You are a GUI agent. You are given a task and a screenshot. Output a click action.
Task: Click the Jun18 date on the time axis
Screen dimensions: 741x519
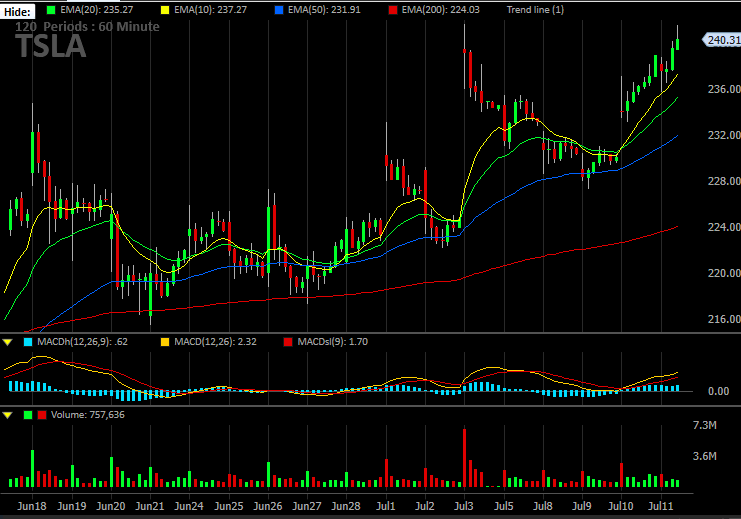point(32,506)
